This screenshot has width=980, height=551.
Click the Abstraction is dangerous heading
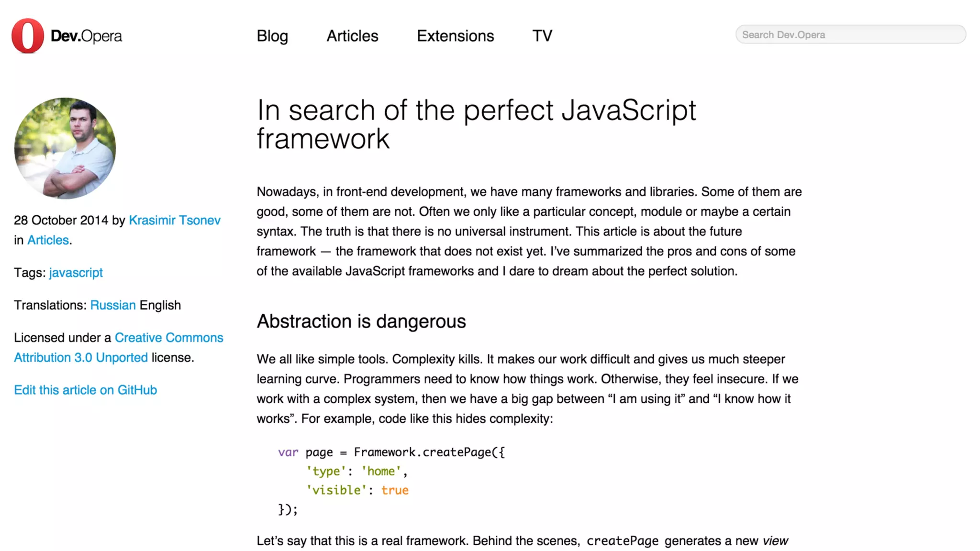tap(361, 321)
